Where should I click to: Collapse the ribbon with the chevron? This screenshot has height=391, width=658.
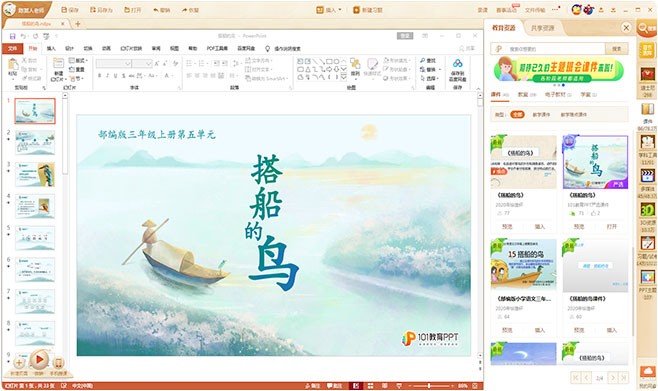coord(478,89)
